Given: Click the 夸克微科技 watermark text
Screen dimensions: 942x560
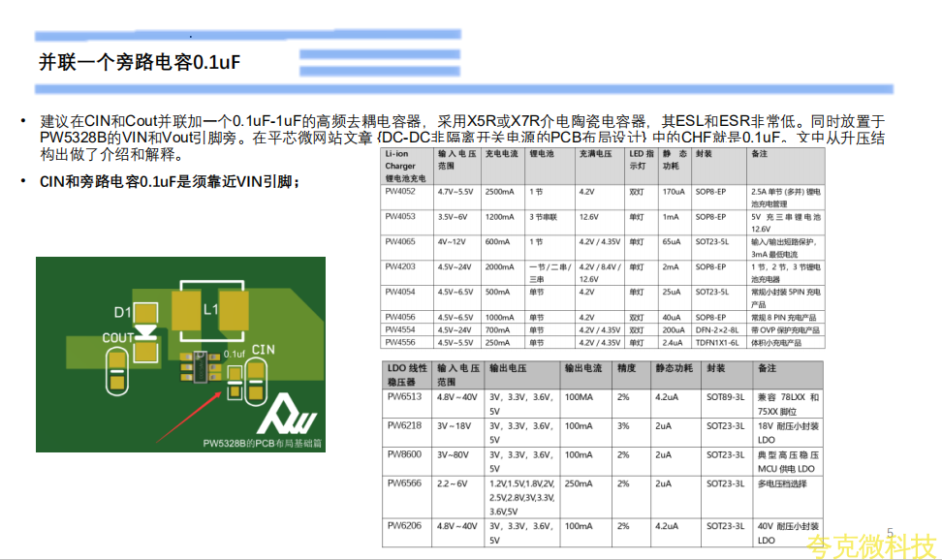Looking at the screenshot, I should point(873,545).
